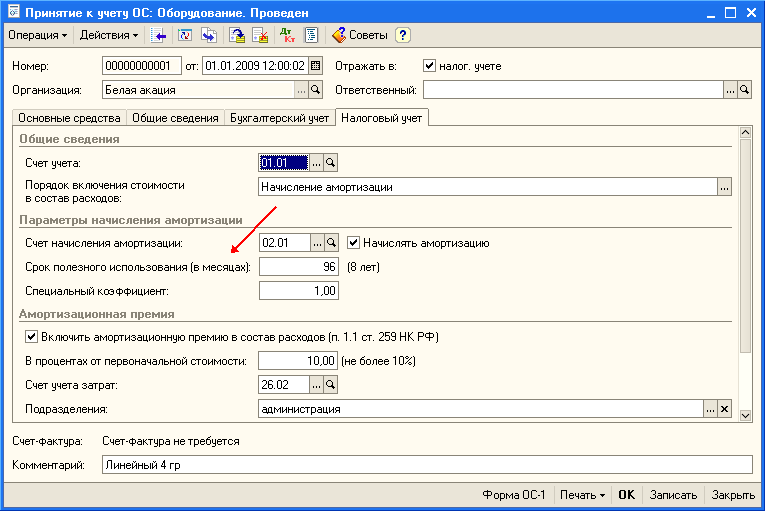Switch to Общие сведения tab
765x511 pixels.
click(175, 118)
